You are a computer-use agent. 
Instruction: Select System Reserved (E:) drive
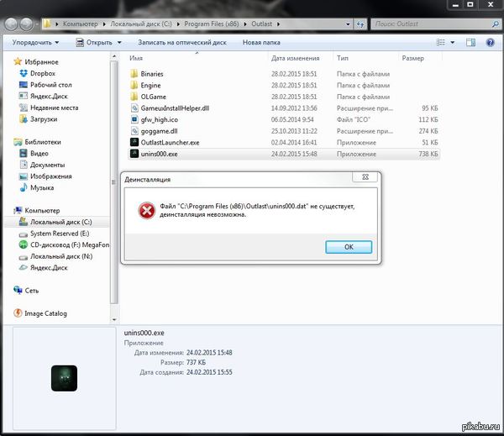[x=54, y=234]
